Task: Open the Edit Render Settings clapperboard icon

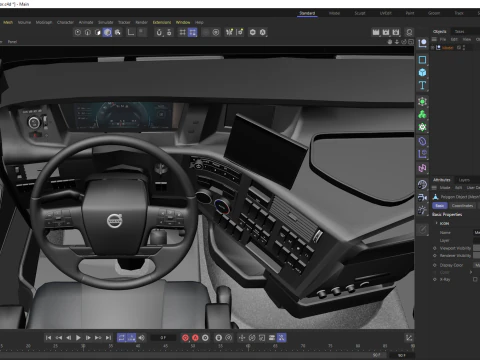Action: [396, 32]
